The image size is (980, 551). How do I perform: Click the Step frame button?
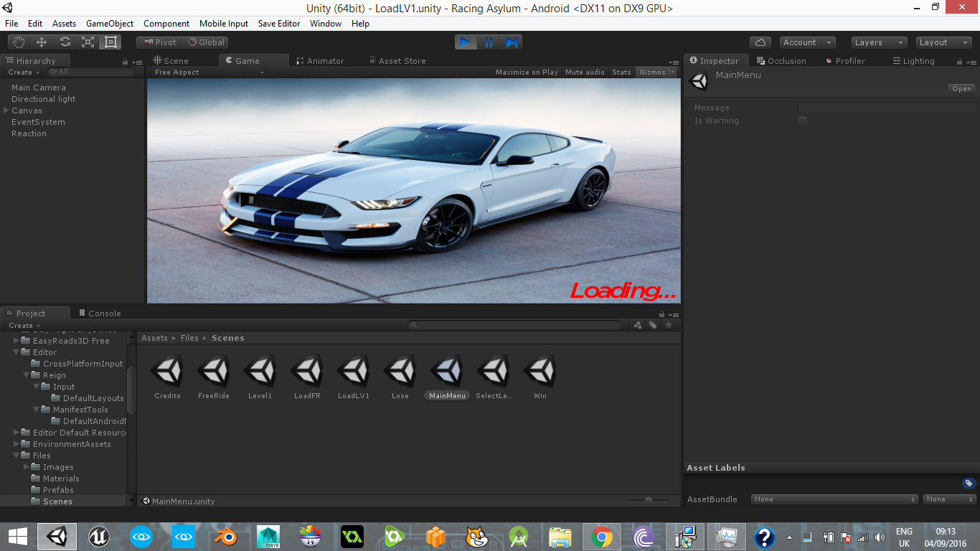click(511, 42)
